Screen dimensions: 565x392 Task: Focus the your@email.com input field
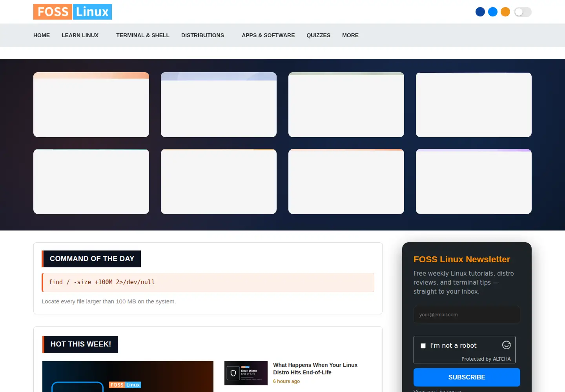[467, 314]
